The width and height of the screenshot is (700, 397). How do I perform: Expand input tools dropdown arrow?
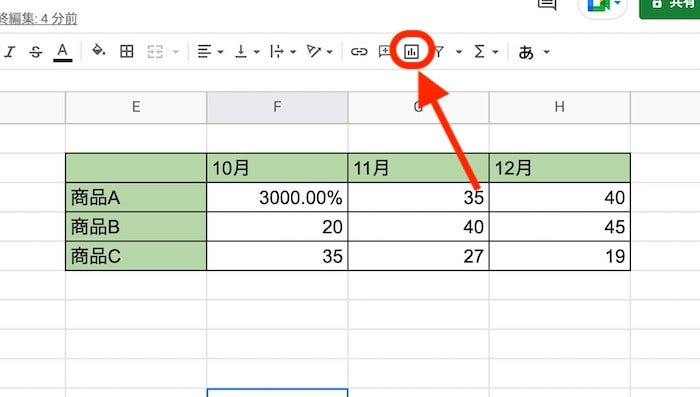(x=546, y=52)
